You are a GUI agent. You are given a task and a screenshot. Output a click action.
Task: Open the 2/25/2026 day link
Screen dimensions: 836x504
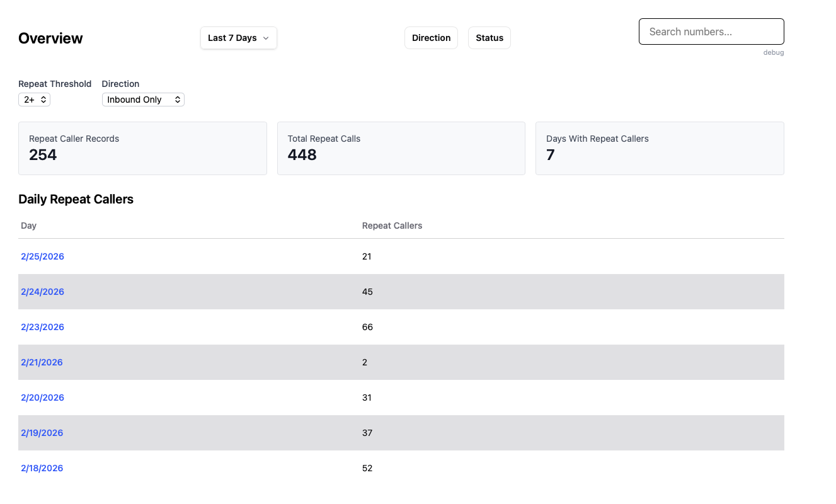point(42,256)
